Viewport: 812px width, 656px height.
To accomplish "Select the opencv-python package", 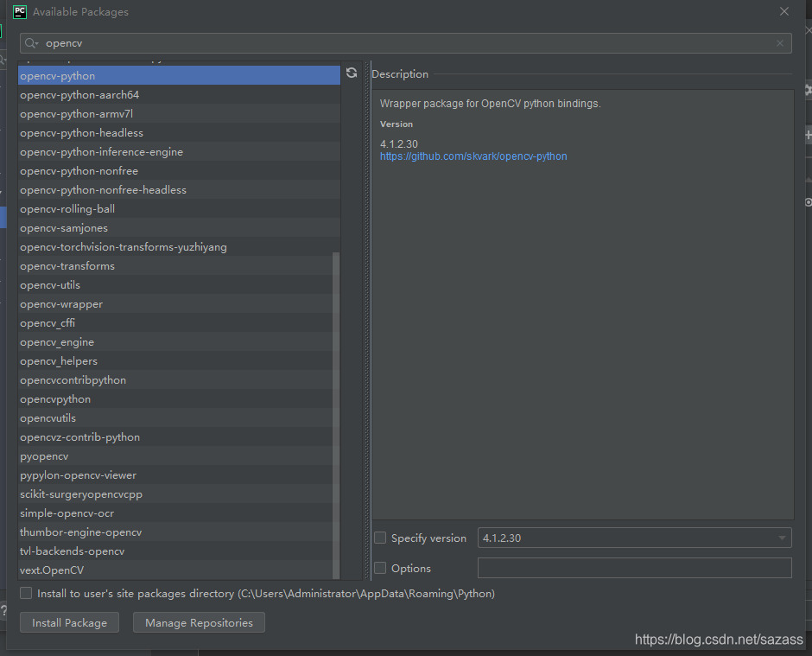I will tap(179, 76).
